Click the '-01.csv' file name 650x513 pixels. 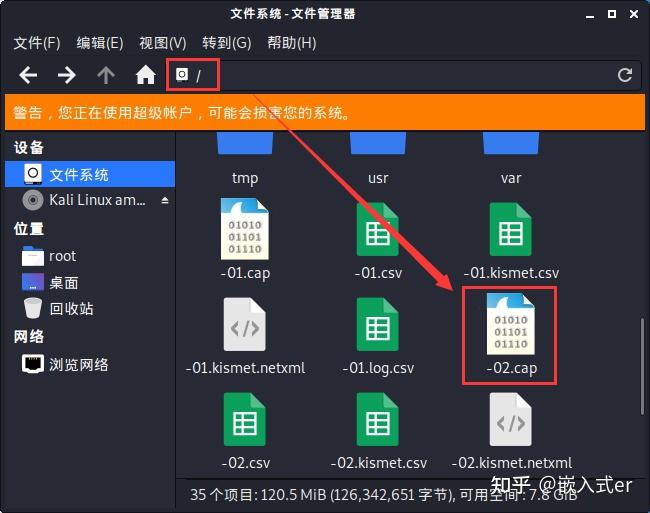pos(378,273)
